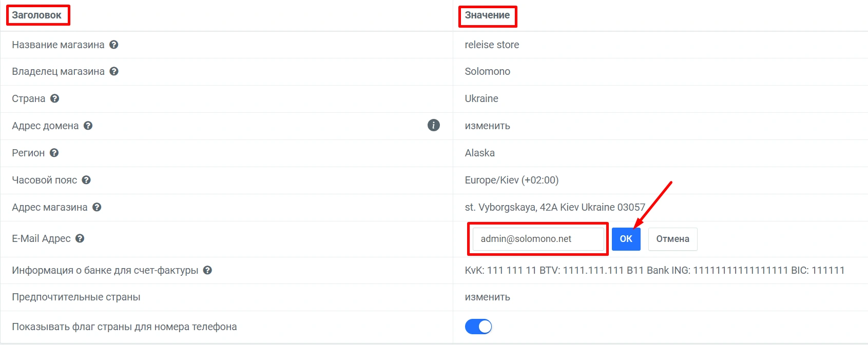The height and width of the screenshot is (345, 868).
Task: Click изменить link in Адрес домена row
Action: click(487, 126)
